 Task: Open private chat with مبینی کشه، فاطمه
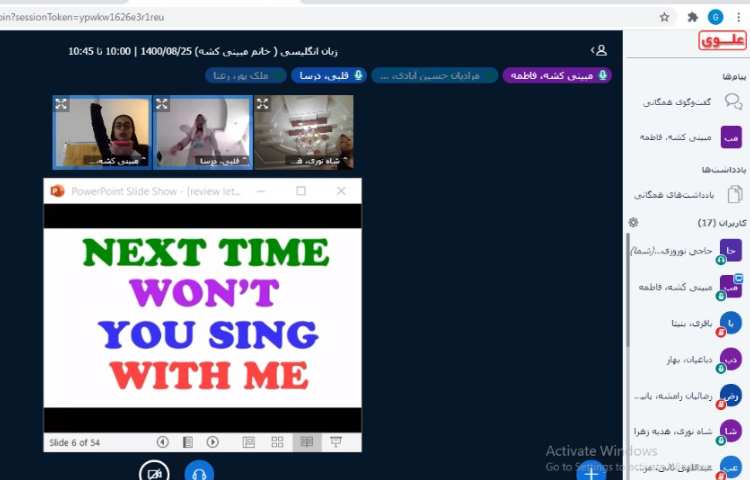click(689, 137)
